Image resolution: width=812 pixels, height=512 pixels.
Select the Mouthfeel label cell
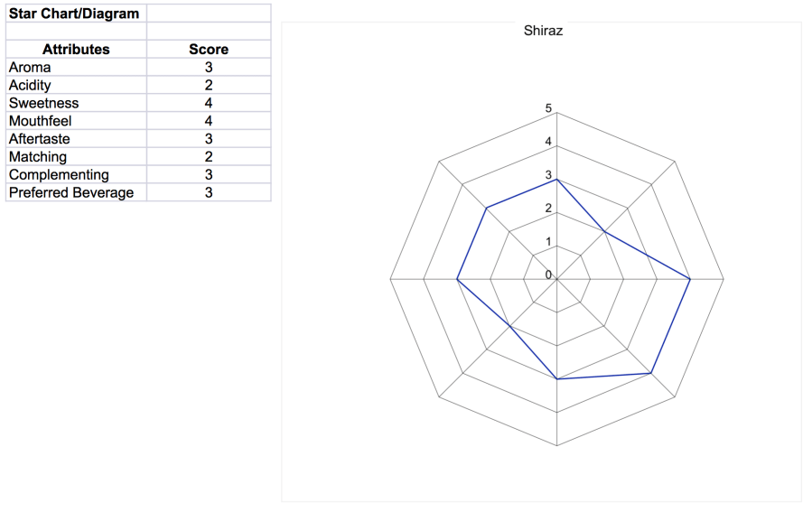pos(76,121)
